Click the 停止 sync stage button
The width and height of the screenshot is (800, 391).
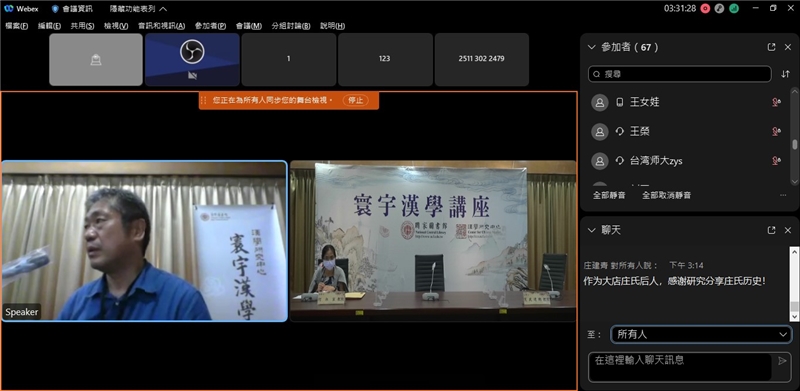point(355,101)
